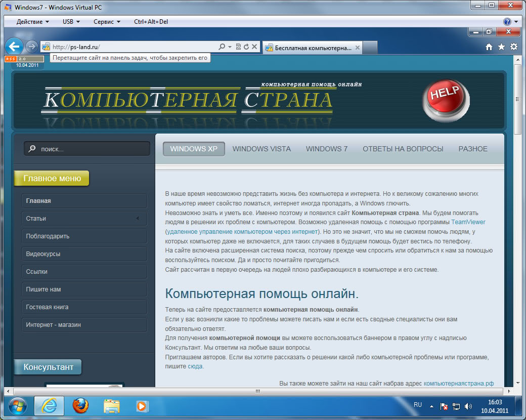Open Гостевая книга menu item
Screen dimensions: 526x420
(x=84, y=307)
